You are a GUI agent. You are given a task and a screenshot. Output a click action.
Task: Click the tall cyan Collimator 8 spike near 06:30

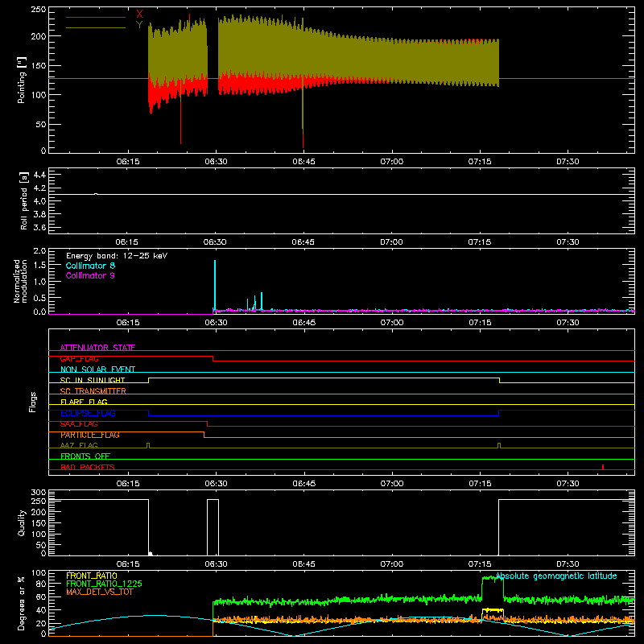(215, 286)
